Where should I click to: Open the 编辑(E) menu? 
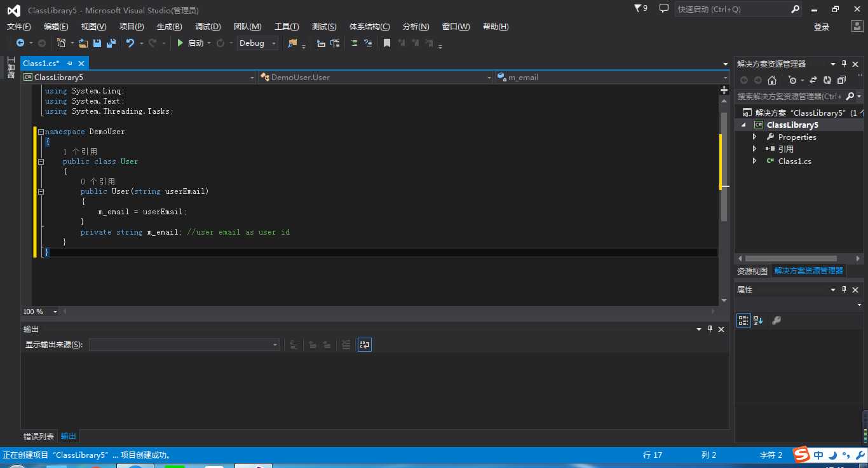point(56,27)
